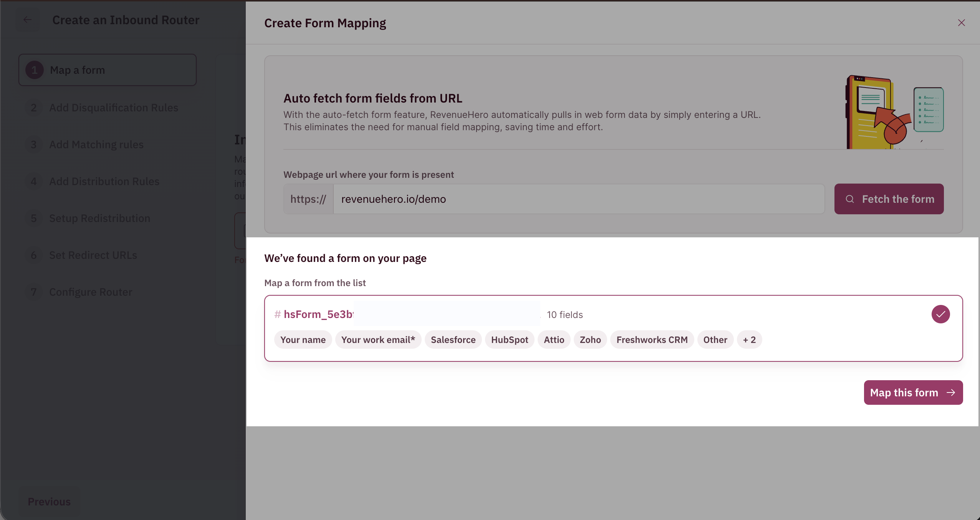Click the 10 fields count text
Image resolution: width=980 pixels, height=520 pixels.
pos(565,315)
